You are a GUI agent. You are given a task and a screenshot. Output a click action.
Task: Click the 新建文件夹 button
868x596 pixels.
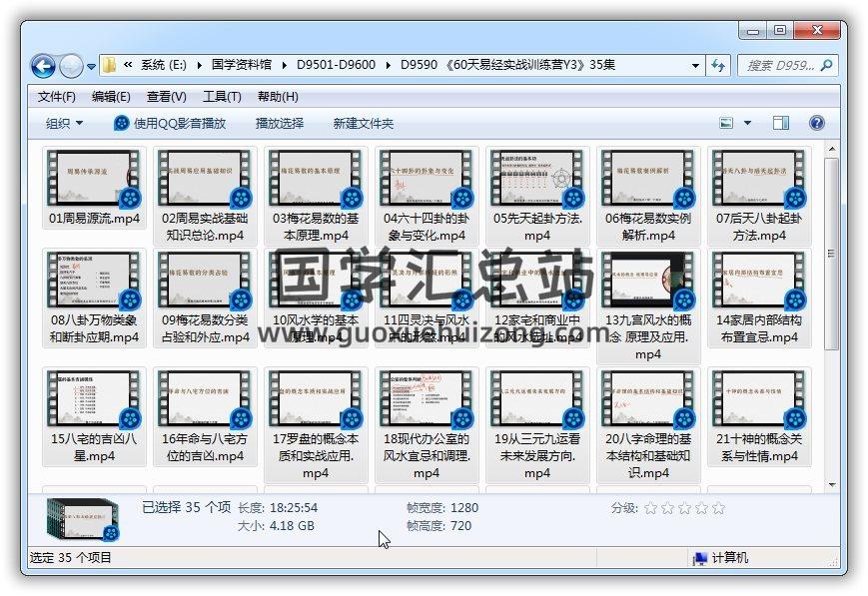pyautogui.click(x=364, y=123)
